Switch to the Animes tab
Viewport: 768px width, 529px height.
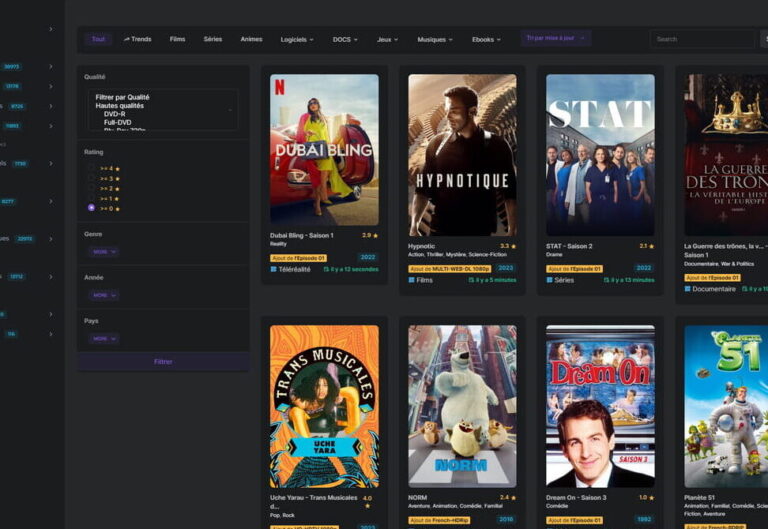coord(251,39)
